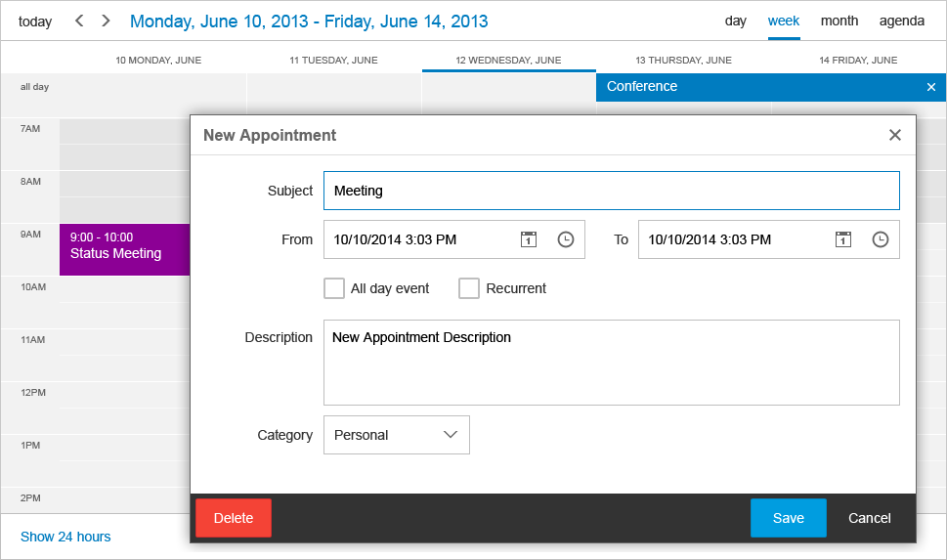Image resolution: width=947 pixels, height=560 pixels.
Task: Open the To time clock picker
Action: coord(881,239)
